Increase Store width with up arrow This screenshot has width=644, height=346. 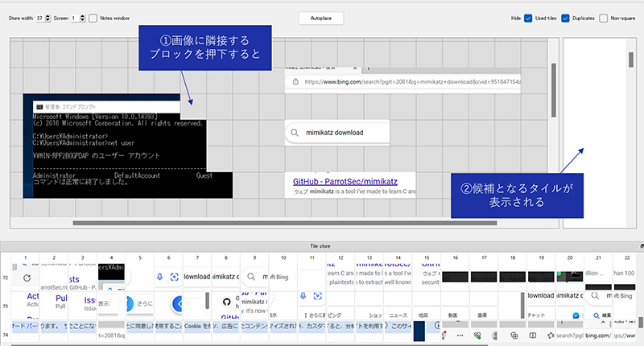(x=47, y=16)
